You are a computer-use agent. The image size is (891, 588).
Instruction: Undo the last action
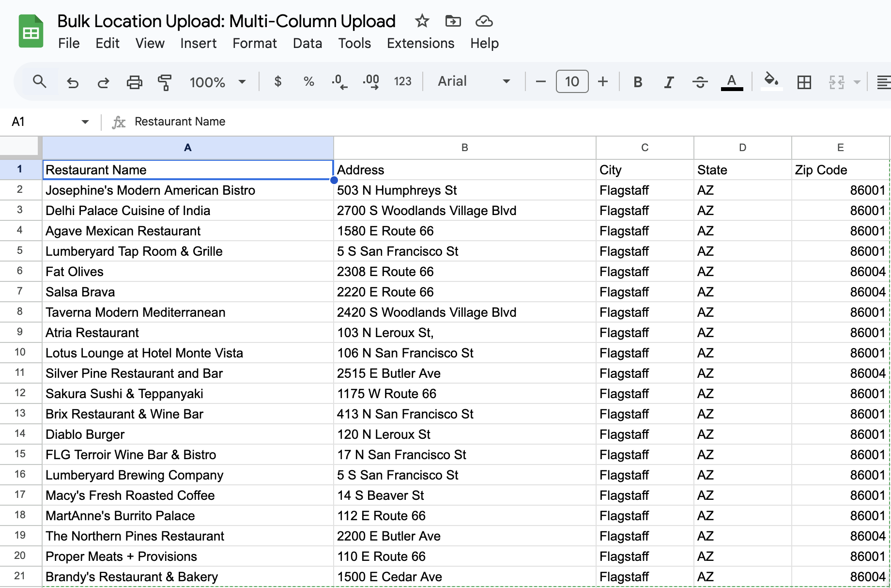tap(73, 82)
